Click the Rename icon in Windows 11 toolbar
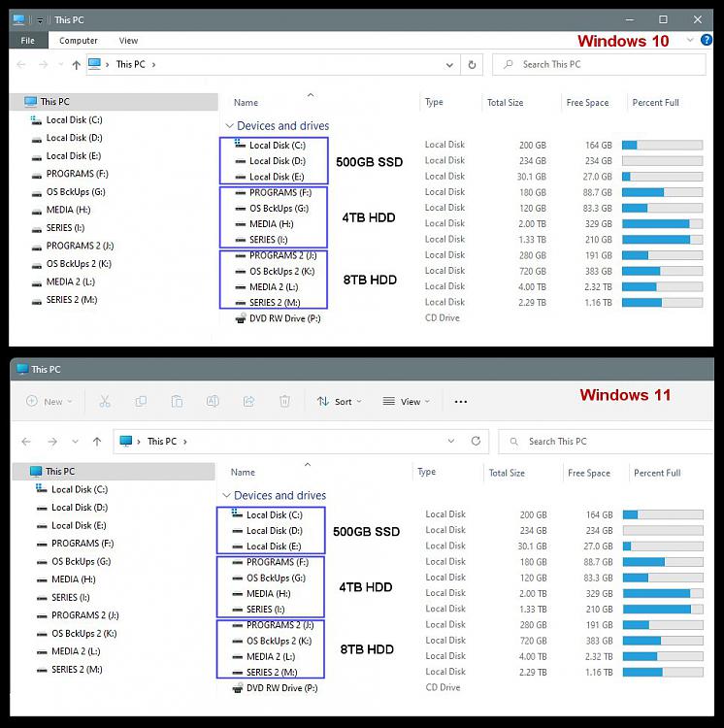724x728 pixels. click(213, 402)
